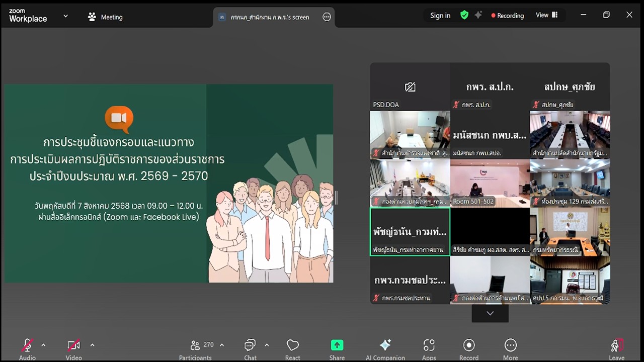Expand video options arrow next to Video
Viewport: 644px width, 362px height.
pos(92,345)
